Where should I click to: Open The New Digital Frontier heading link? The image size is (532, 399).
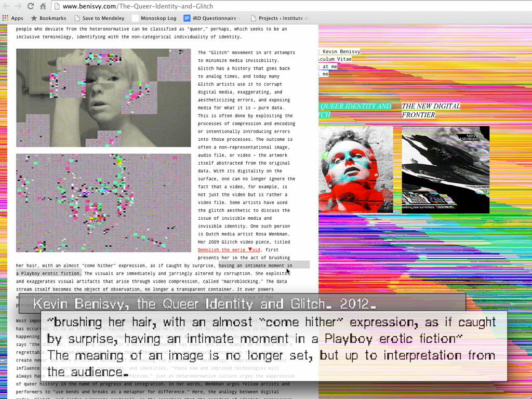click(431, 111)
